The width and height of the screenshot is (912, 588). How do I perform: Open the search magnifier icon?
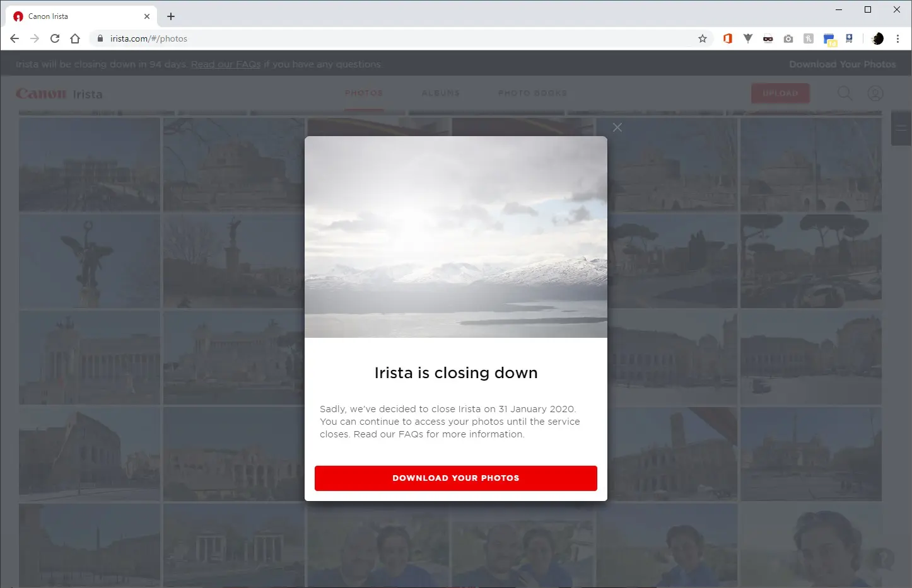[x=845, y=93]
